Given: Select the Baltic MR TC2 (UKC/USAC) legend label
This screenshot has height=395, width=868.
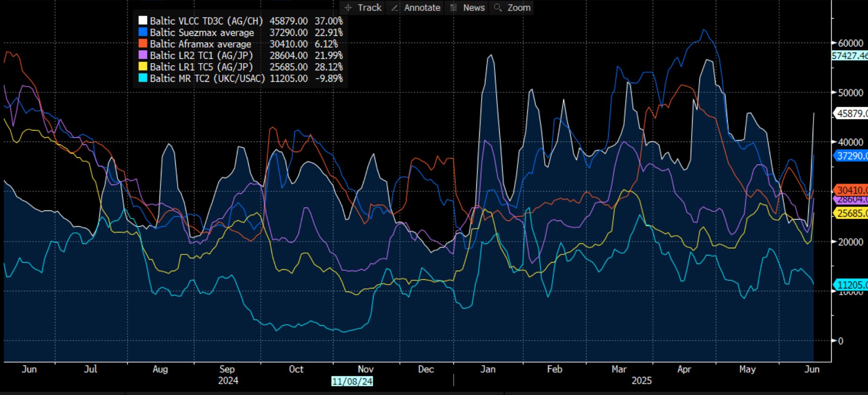Looking at the screenshot, I should [207, 78].
